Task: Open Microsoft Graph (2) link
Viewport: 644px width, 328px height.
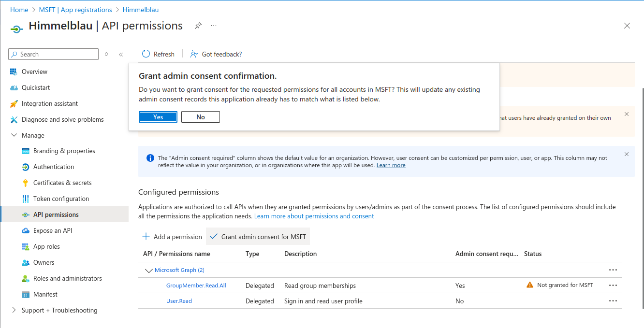Action: pos(179,270)
